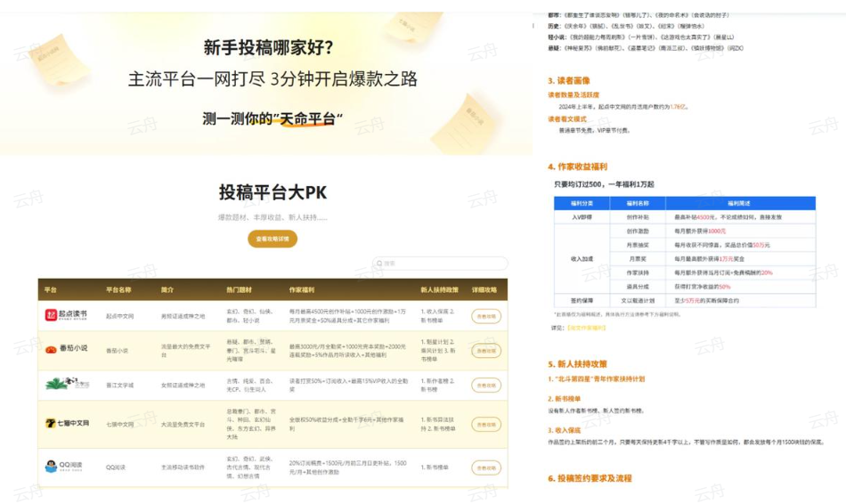This screenshot has width=846, height=504.
Task: Open 查看攻略 for the 番茄小说 row
Action: click(x=486, y=351)
